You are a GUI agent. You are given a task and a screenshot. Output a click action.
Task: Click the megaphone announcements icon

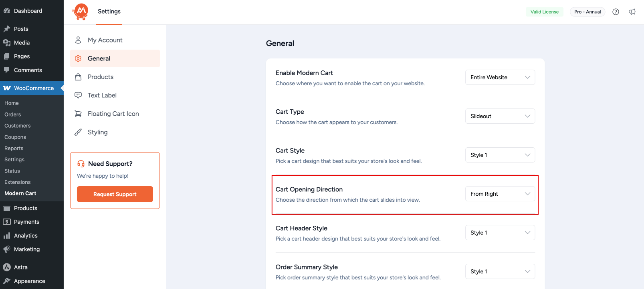click(x=632, y=12)
